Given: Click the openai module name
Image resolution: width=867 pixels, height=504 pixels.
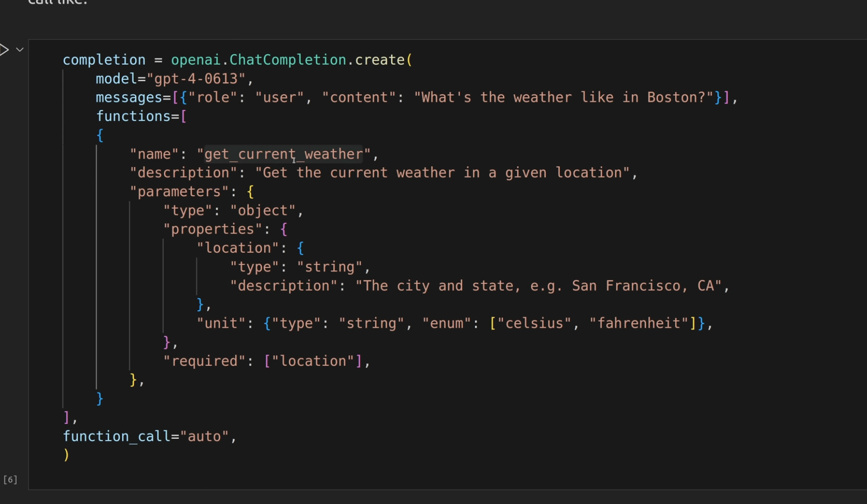Looking at the screenshot, I should (195, 60).
